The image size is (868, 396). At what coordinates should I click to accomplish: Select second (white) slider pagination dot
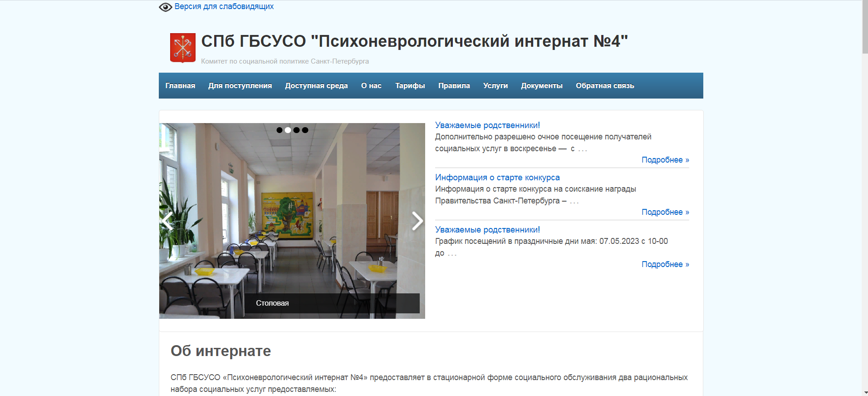[288, 130]
